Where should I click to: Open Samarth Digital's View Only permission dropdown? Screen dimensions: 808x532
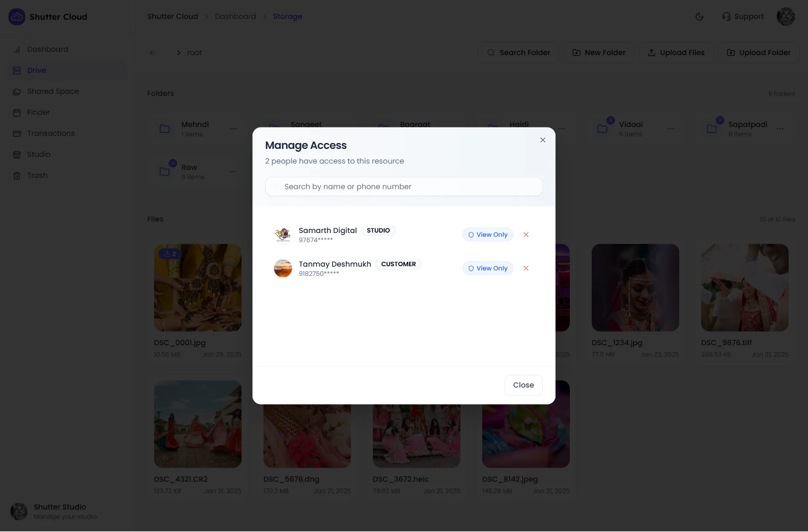[x=488, y=235]
